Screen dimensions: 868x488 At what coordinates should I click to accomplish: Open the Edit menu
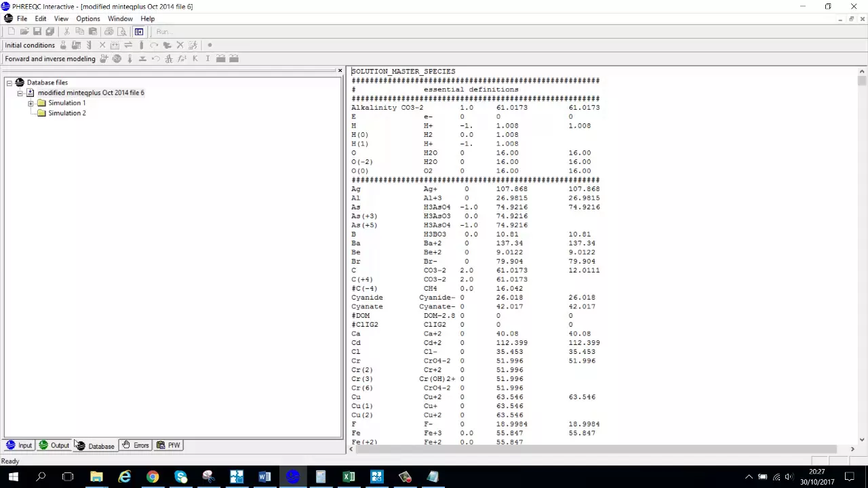point(41,19)
